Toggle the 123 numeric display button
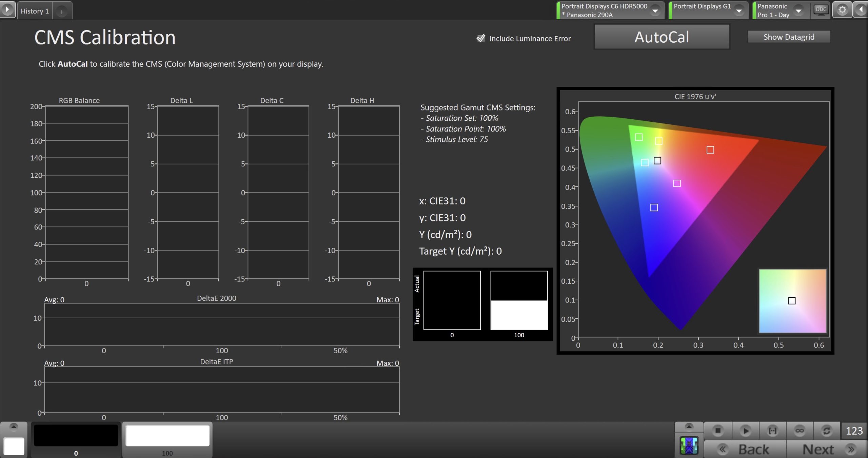Viewport: 868px width, 458px height. [854, 431]
